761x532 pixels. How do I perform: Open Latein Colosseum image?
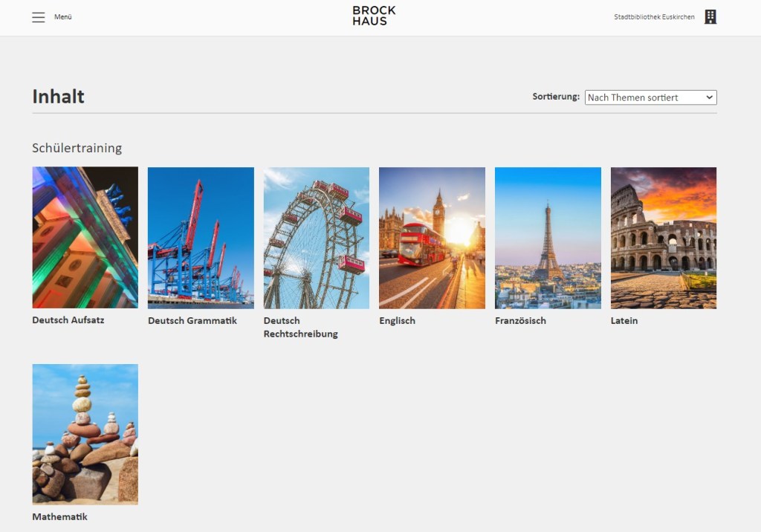tap(663, 237)
